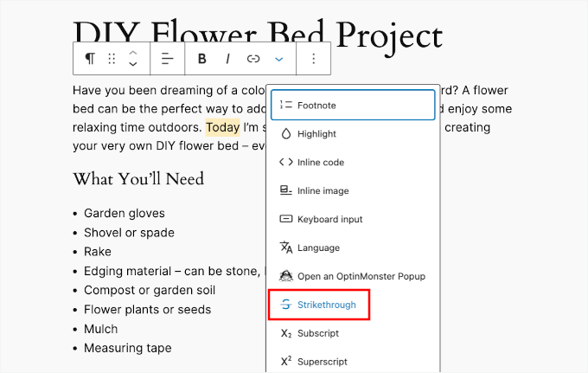Toggle italic formatting
This screenshot has height=373, width=588.
[228, 59]
